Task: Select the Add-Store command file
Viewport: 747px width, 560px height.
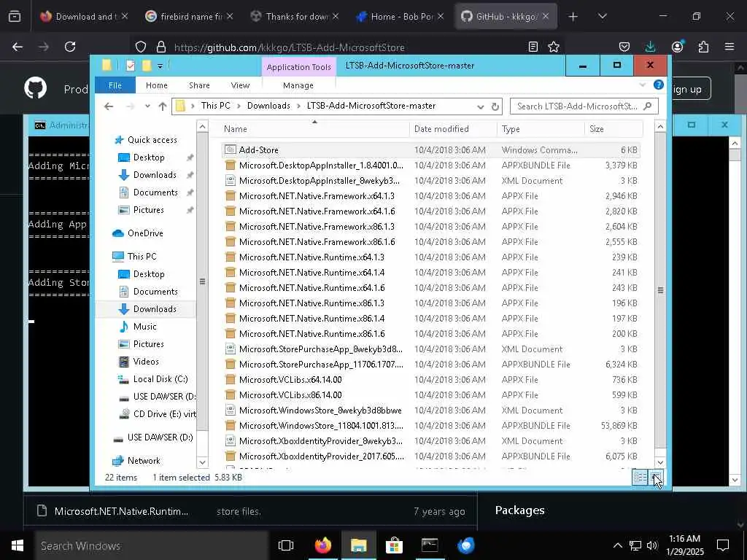Action: [430, 150]
